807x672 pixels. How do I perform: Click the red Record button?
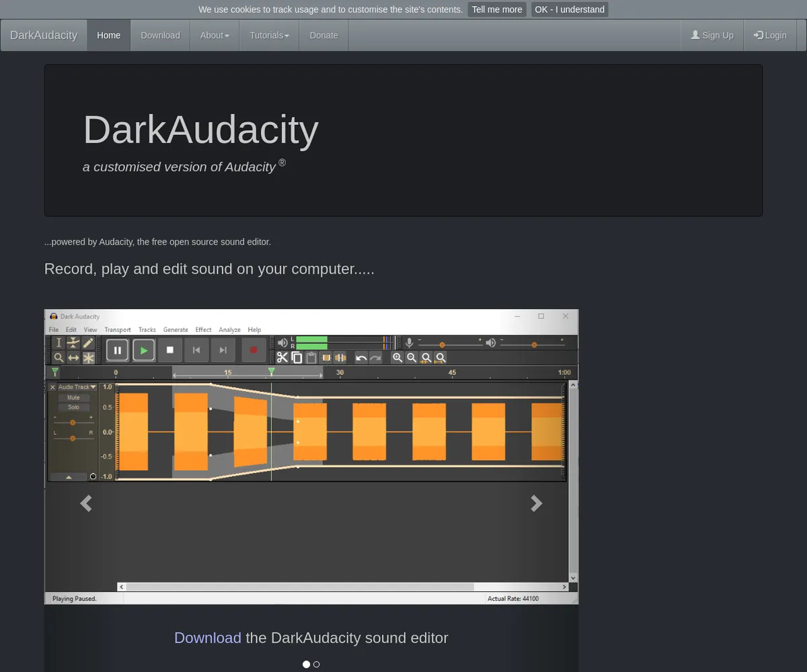point(254,350)
